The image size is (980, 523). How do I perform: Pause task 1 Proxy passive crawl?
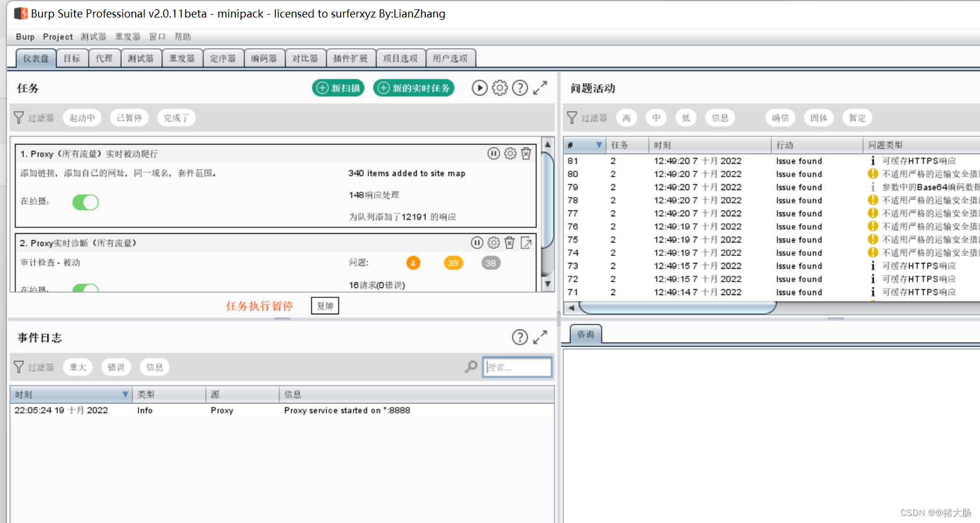tap(493, 153)
